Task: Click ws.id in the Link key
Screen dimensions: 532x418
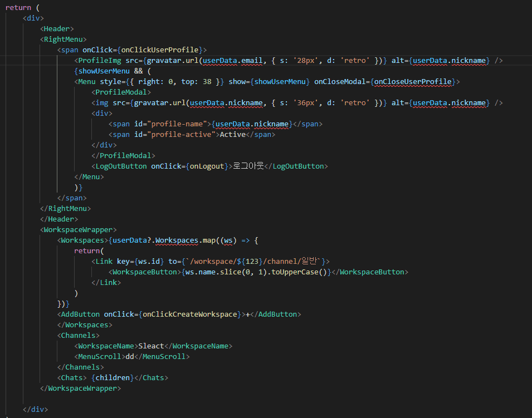Action: [149, 262]
